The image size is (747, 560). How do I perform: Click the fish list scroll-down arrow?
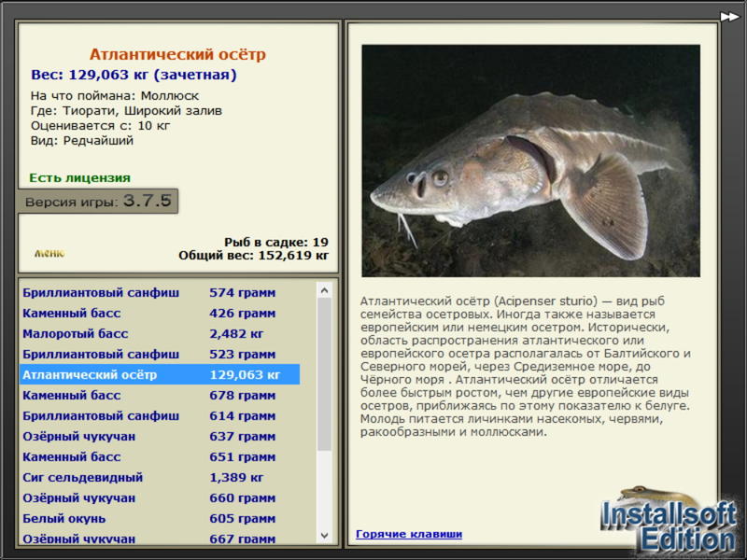(x=324, y=536)
